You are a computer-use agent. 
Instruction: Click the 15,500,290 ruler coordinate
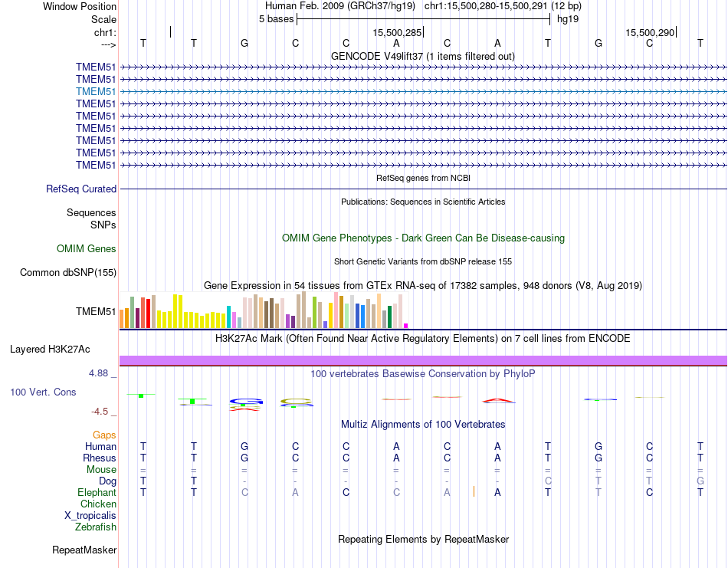tap(650, 32)
